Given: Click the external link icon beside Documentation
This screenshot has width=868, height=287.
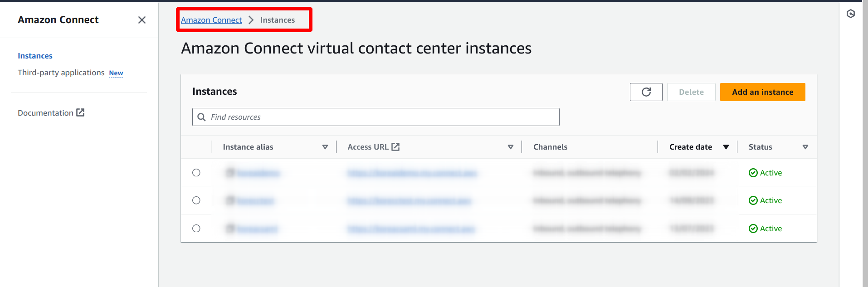Looking at the screenshot, I should tap(80, 112).
